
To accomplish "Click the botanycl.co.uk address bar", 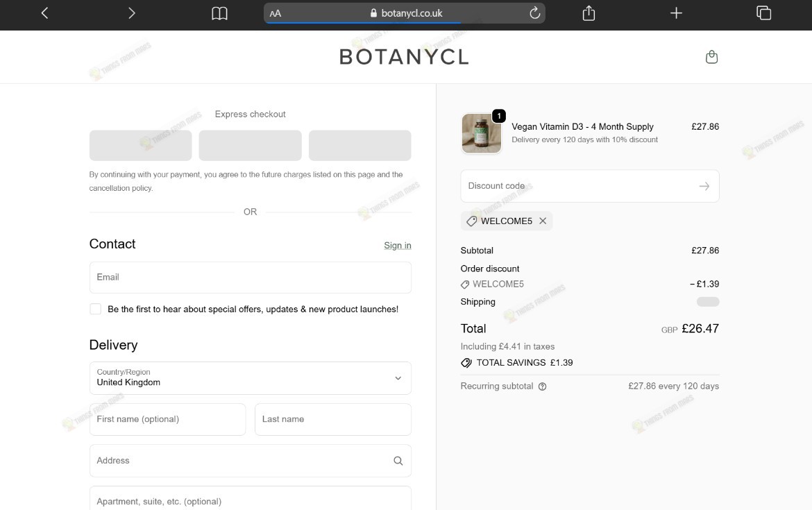I will (x=405, y=13).
